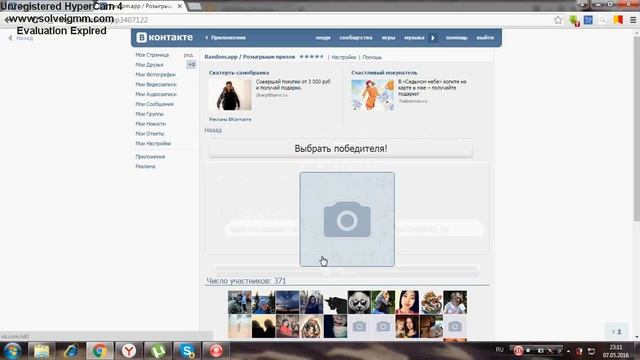Open app Помощь link
The height and width of the screenshot is (360, 640).
click(x=372, y=57)
